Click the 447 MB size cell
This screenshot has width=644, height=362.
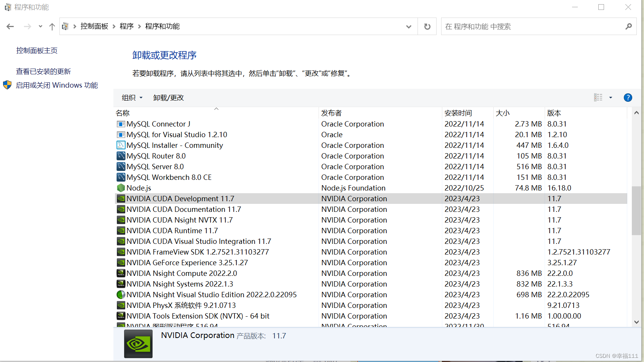[x=529, y=145]
